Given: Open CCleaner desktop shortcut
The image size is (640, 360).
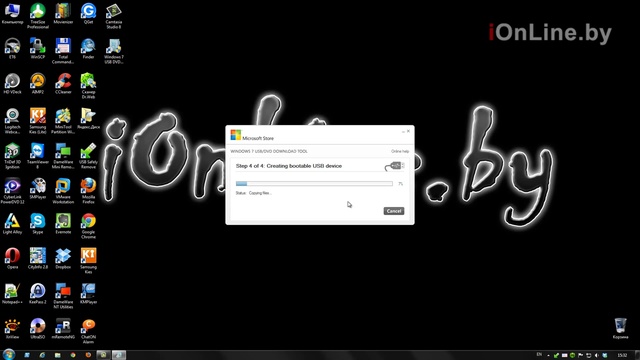Looking at the screenshot, I should (x=63, y=84).
